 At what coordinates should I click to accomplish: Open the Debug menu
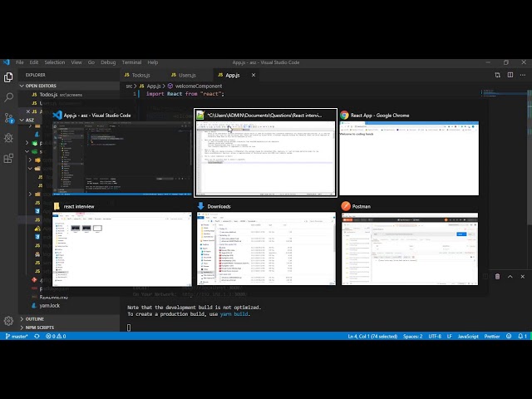tap(108, 62)
